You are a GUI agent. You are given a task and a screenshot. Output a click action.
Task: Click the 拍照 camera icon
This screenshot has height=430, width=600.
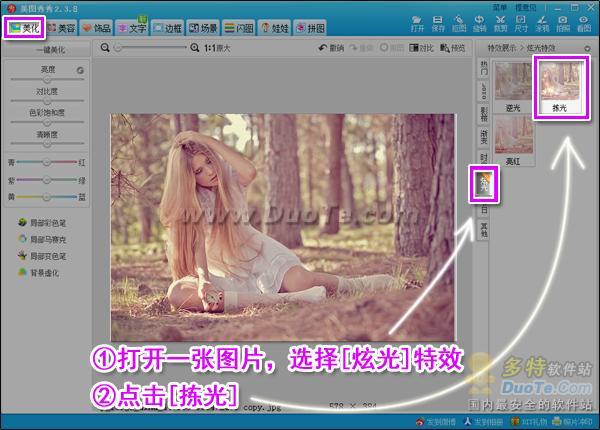[x=563, y=24]
